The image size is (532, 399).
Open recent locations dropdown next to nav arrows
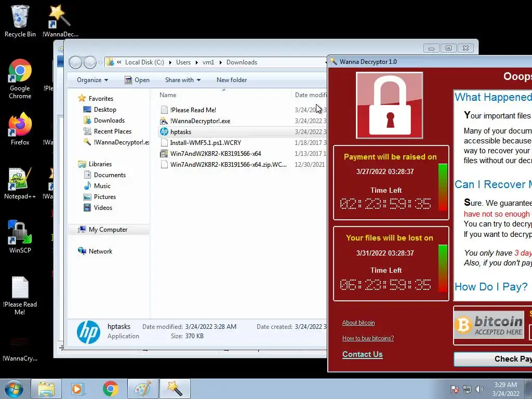[x=100, y=63]
